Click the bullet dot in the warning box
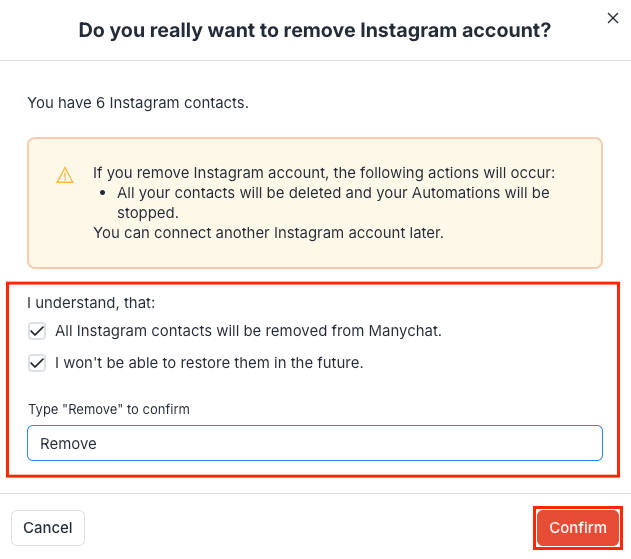 pos(106,192)
